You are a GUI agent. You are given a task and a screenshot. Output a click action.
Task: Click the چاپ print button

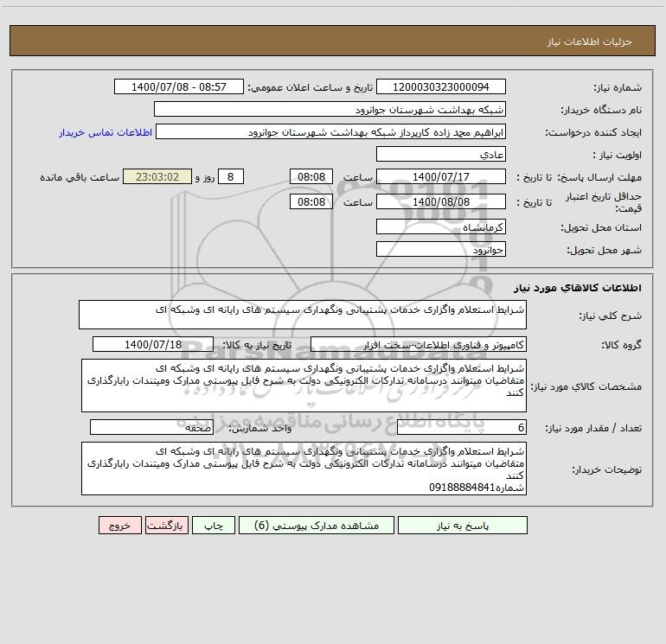214,525
